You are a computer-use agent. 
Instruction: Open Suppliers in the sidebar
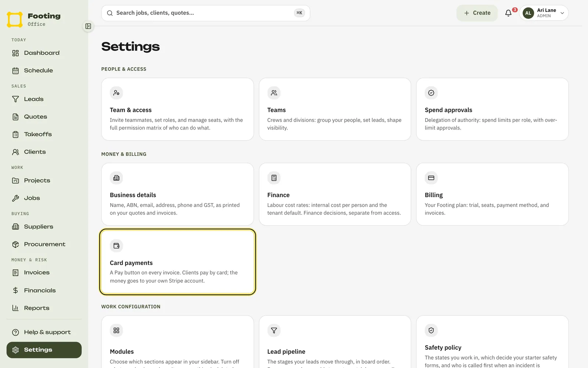[x=44, y=227]
